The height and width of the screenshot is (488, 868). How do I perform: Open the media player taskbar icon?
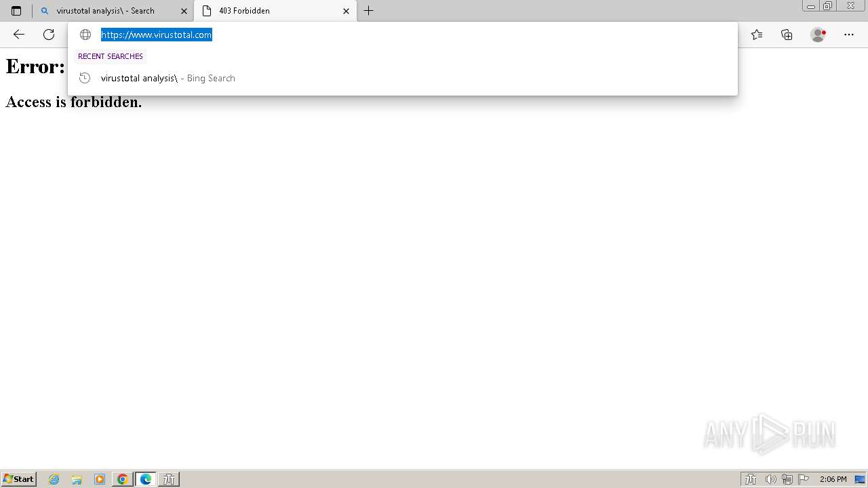coord(100,479)
